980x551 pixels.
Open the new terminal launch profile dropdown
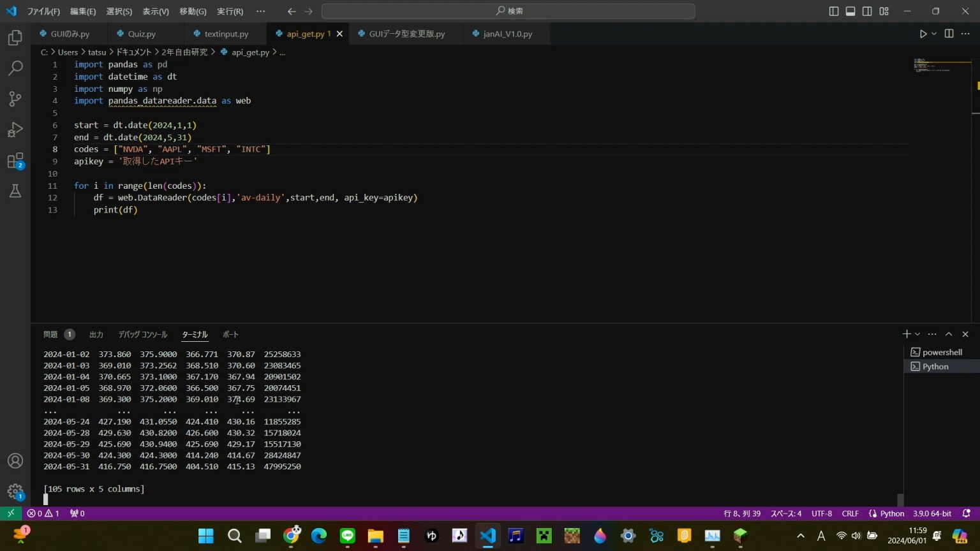tap(917, 334)
